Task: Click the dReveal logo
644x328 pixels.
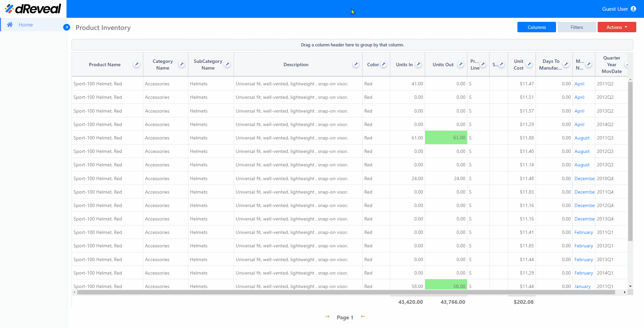Action: click(x=33, y=9)
